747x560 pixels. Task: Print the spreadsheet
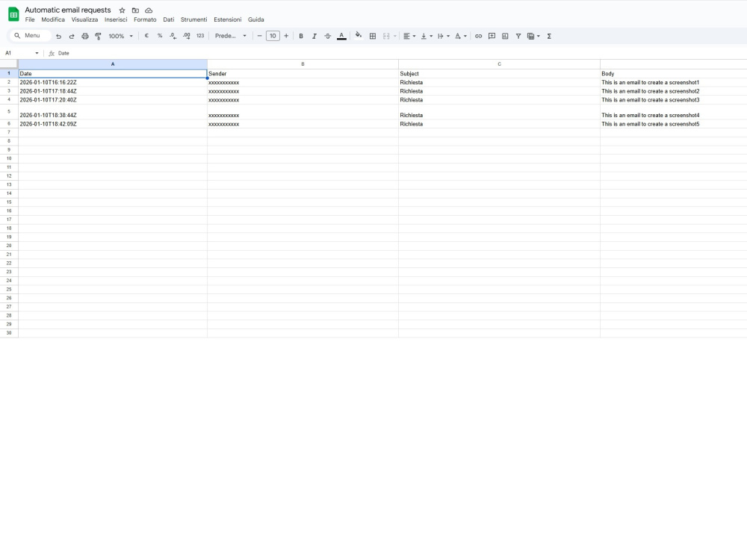[85, 36]
